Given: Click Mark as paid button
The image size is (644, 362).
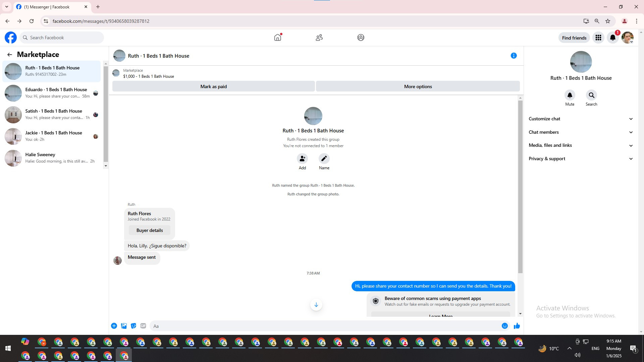Looking at the screenshot, I should point(213,86).
